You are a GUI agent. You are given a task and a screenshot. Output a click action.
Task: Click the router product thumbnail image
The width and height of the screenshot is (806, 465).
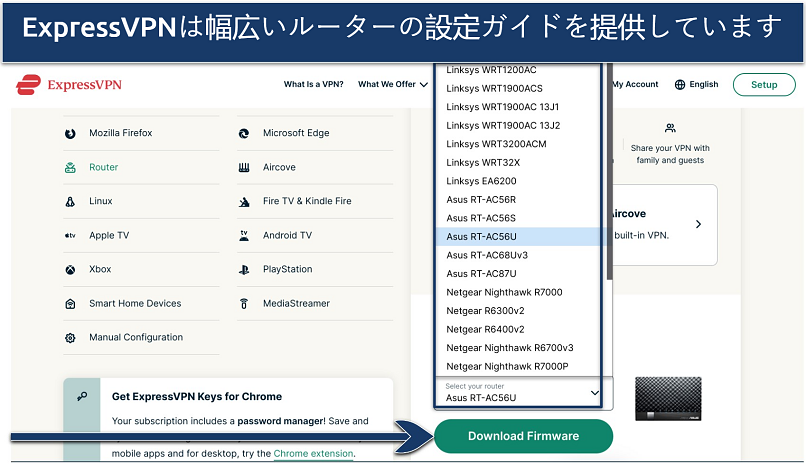click(667, 398)
